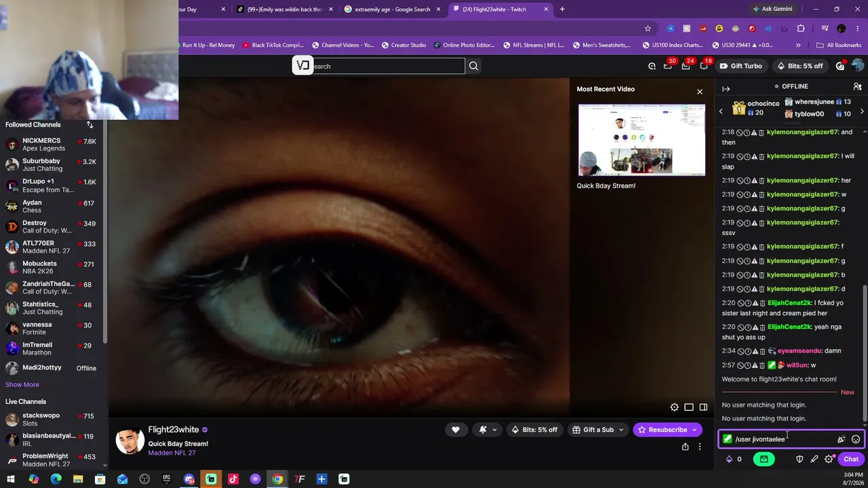Click the Gift Turbo button

coord(741,66)
